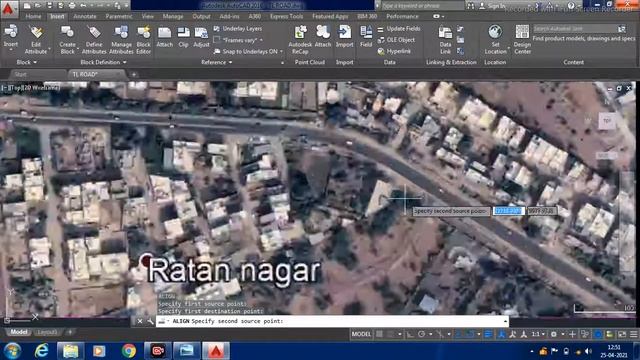Click the Plot printer icon in quick access toolbar
Screen dimensions: 640x360
pos(72,6)
